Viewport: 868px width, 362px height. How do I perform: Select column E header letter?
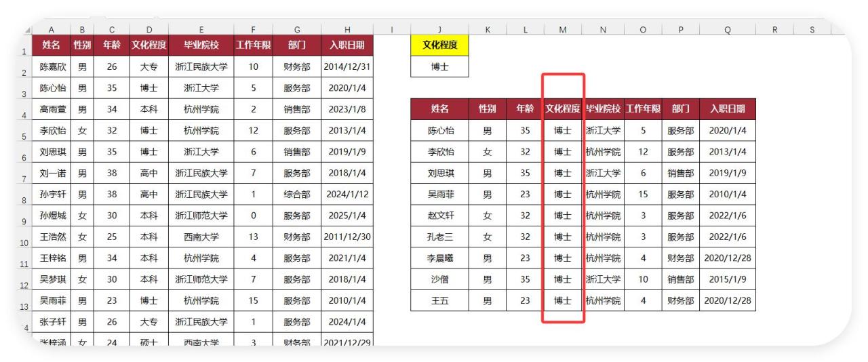(x=201, y=30)
